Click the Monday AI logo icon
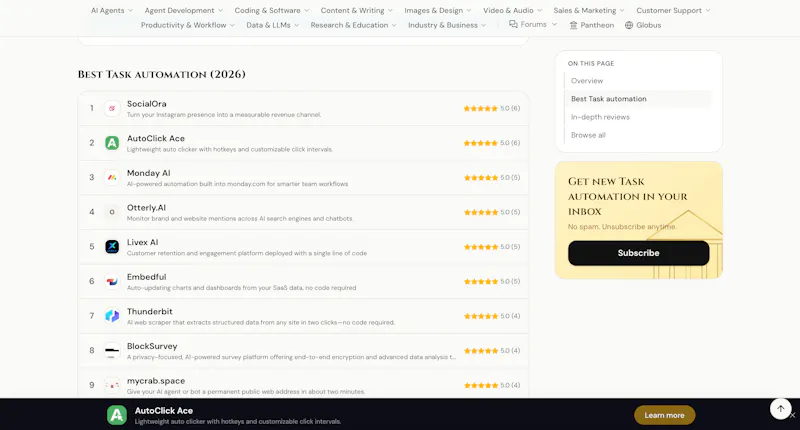The height and width of the screenshot is (430, 800). (112, 178)
